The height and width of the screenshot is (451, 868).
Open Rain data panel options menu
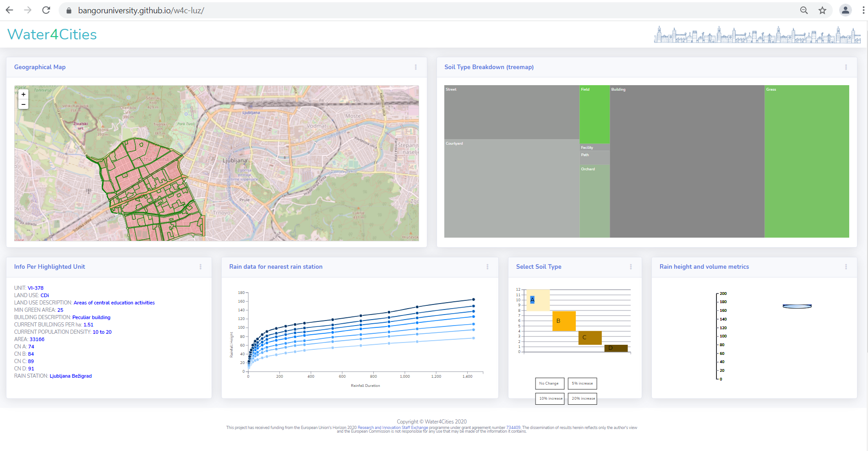(487, 267)
